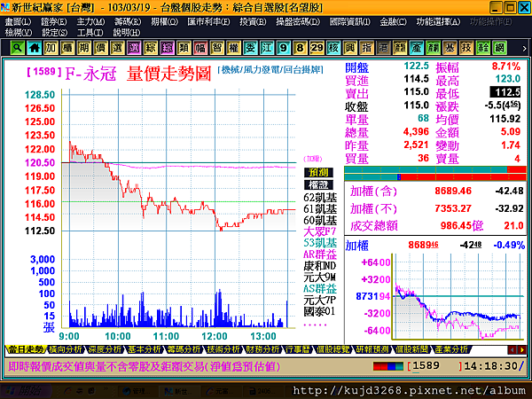Viewport: 532px width, 399px height.
Task: Click the 興 toolbar icon
Action: [x=350, y=48]
